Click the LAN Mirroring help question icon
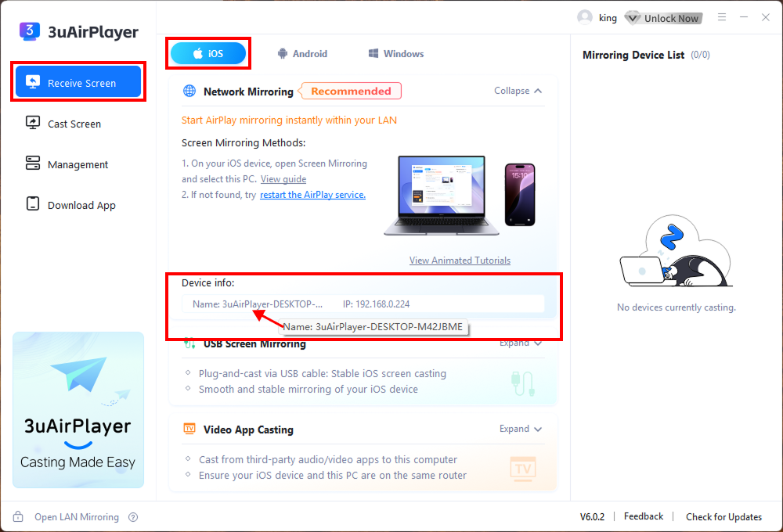Viewport: 783px width, 532px height. coord(133,517)
